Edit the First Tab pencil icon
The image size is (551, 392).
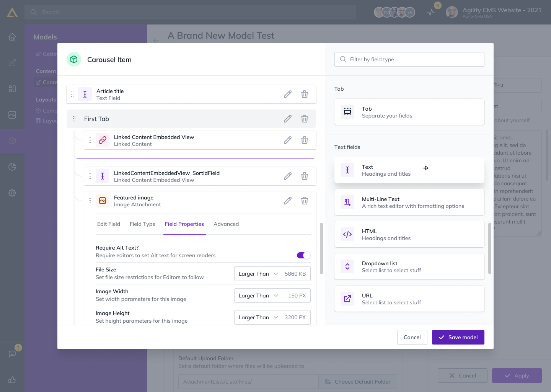point(288,119)
